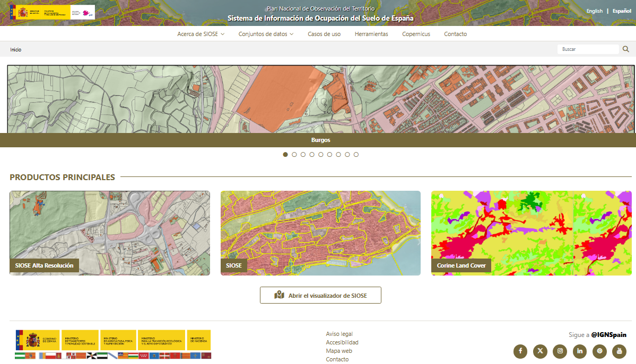Jump to the last carousel slide dot
636x364 pixels.
pos(356,155)
